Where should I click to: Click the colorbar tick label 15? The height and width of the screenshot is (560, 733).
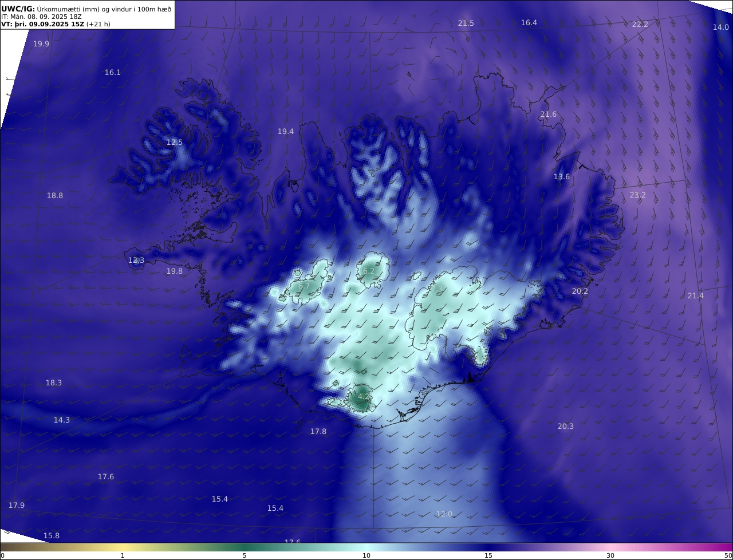pyautogui.click(x=488, y=555)
